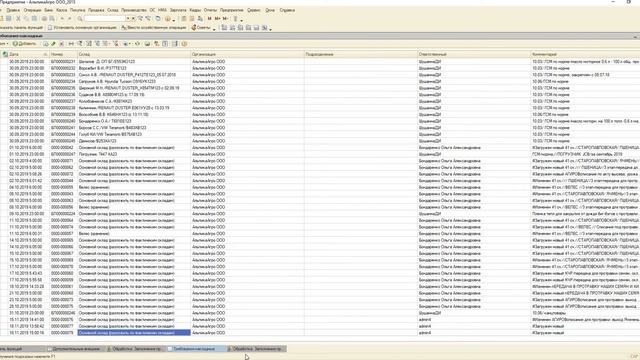Viewport: 640px width, 360px height.
Task: Open print preview from main toolbar
Action: (52, 18)
